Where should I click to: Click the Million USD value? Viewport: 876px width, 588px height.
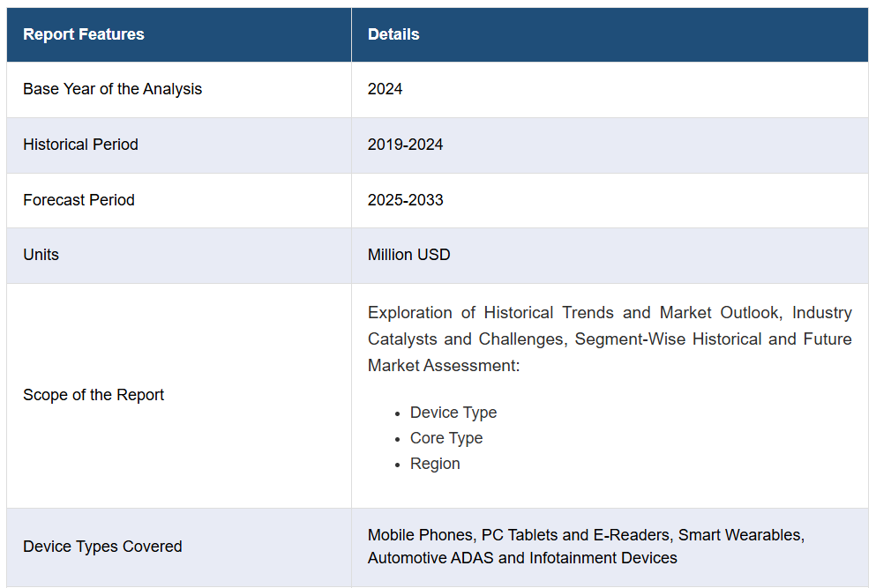[x=408, y=255]
